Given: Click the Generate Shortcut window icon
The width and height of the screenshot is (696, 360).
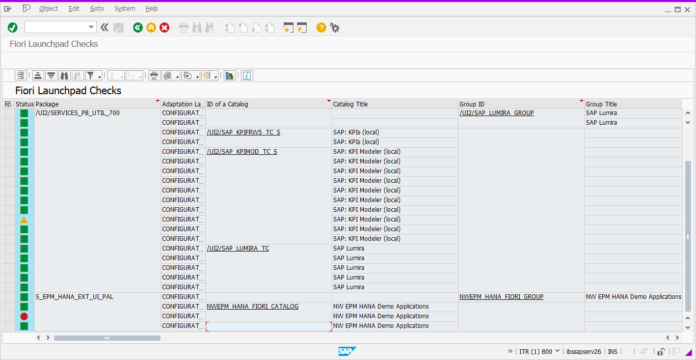Looking at the screenshot, I should point(302,28).
